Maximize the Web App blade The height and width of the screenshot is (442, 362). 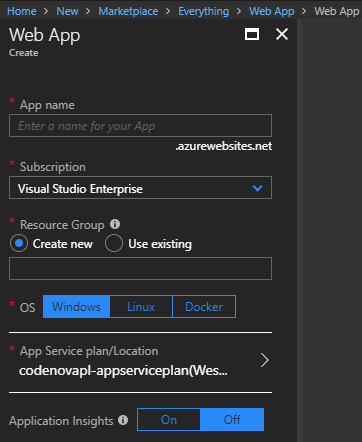click(x=252, y=34)
